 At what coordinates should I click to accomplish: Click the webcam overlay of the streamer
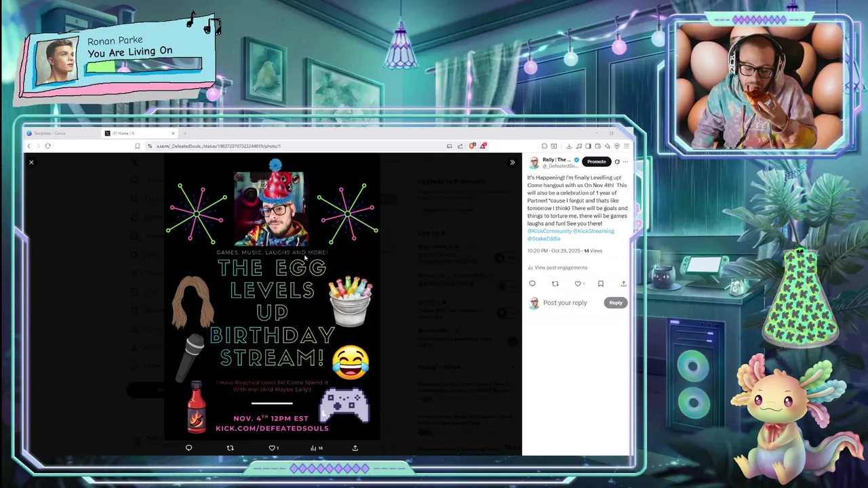pos(759,87)
